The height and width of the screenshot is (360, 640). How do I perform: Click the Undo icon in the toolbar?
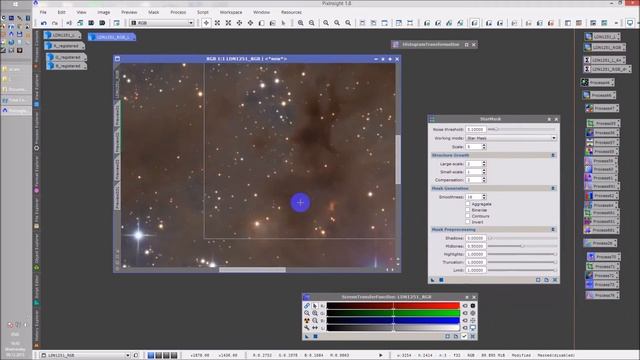44,23
